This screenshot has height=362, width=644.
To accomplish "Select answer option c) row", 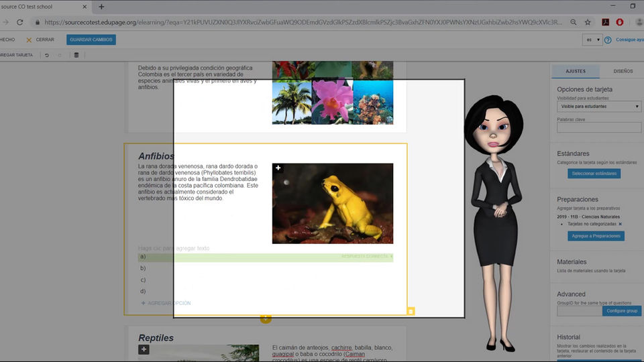I will tap(266, 280).
